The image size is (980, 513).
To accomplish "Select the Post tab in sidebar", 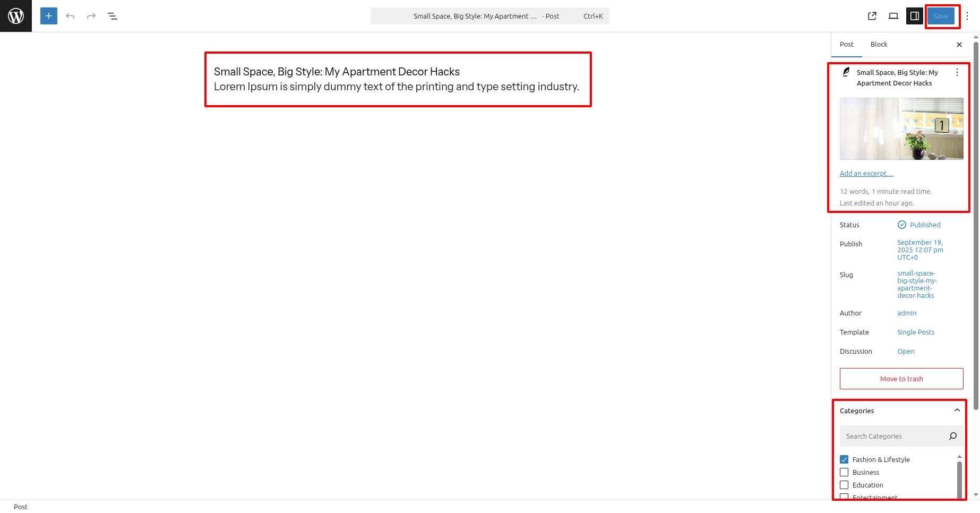I will (x=847, y=45).
